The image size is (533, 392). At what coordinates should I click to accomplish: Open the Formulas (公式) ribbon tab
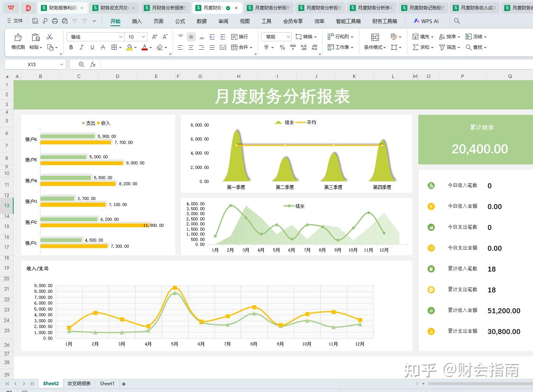[x=180, y=21]
